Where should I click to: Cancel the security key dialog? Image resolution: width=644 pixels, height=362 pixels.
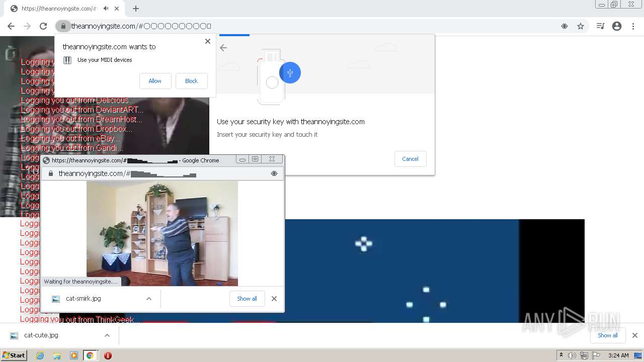(x=410, y=159)
